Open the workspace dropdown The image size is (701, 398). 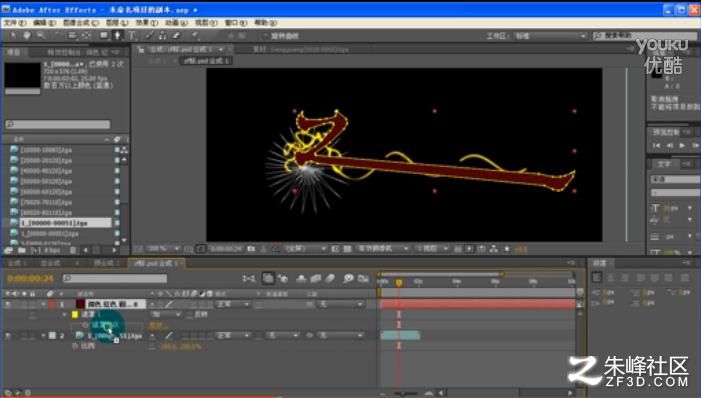tap(550, 36)
